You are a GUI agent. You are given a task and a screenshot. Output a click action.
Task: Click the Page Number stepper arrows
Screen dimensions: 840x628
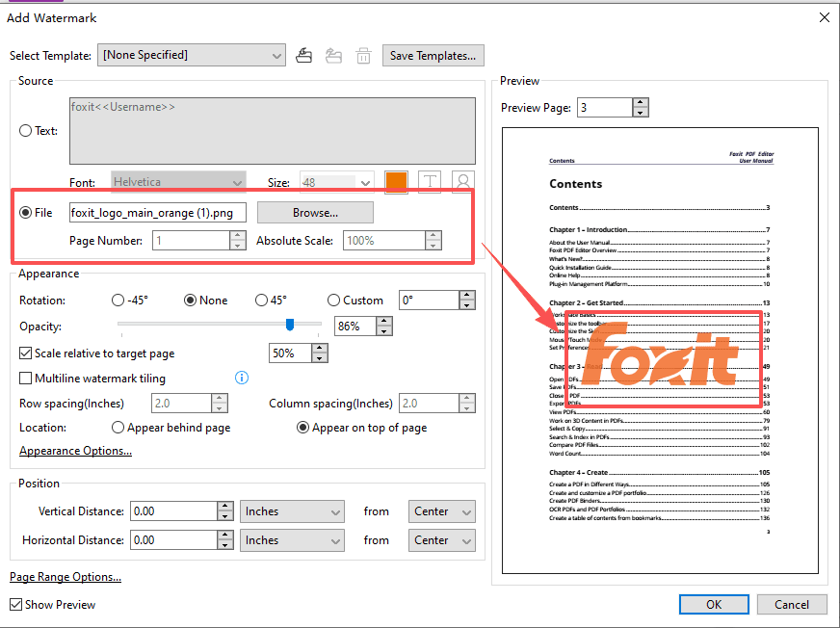click(238, 241)
